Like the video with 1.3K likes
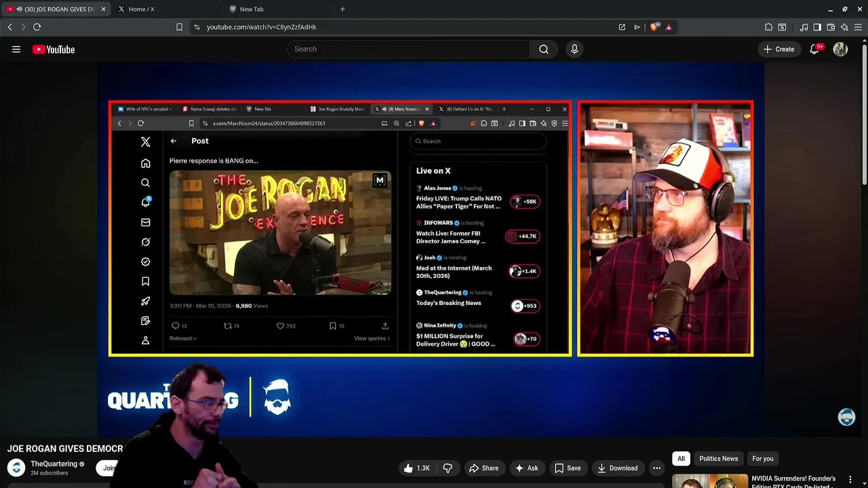 (x=417, y=468)
